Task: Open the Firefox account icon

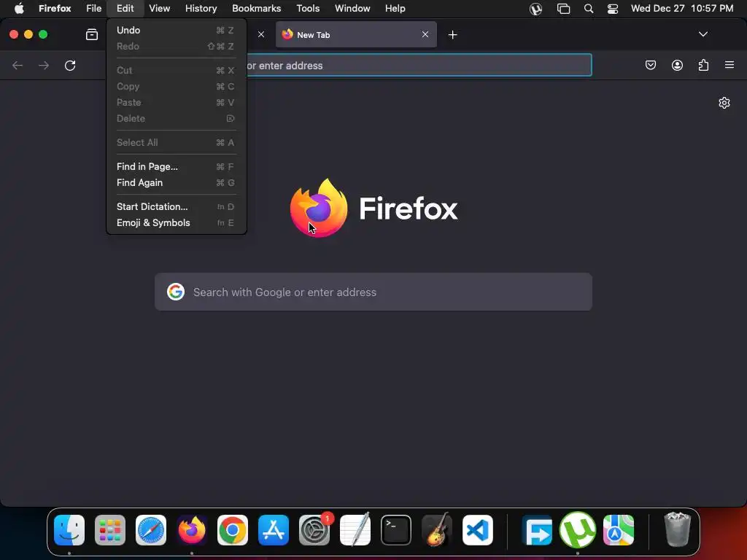Action: click(x=677, y=65)
